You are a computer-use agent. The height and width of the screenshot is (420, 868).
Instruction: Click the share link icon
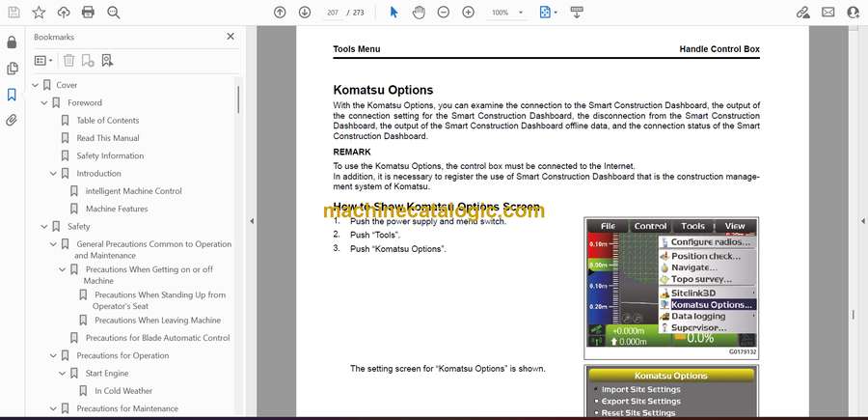point(802,13)
